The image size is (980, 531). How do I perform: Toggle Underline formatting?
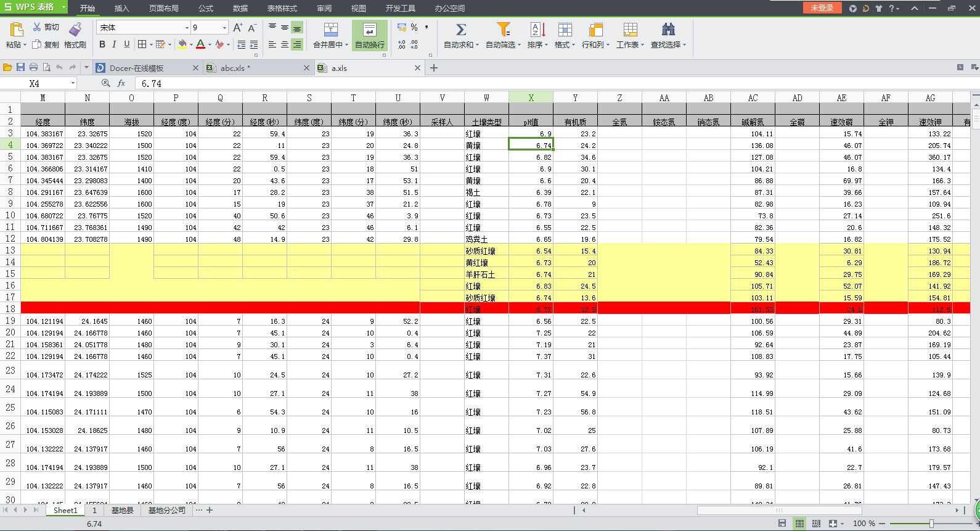[127, 44]
